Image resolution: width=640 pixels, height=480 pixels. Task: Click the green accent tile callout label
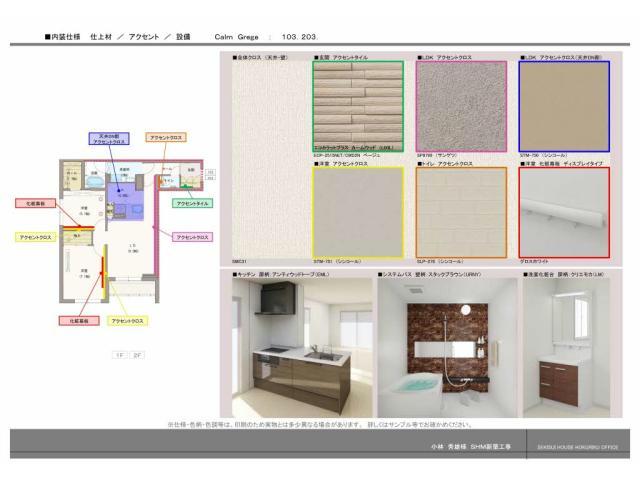click(192, 204)
